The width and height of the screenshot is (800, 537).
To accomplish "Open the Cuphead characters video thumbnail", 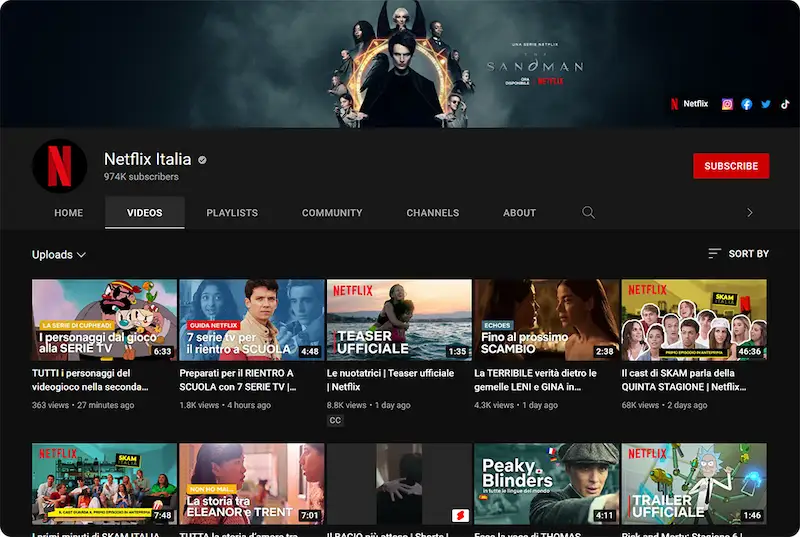I will coord(104,320).
